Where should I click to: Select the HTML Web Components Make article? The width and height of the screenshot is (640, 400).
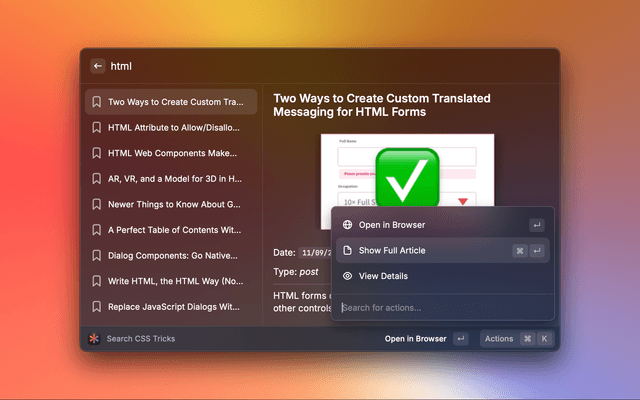pyautogui.click(x=173, y=153)
